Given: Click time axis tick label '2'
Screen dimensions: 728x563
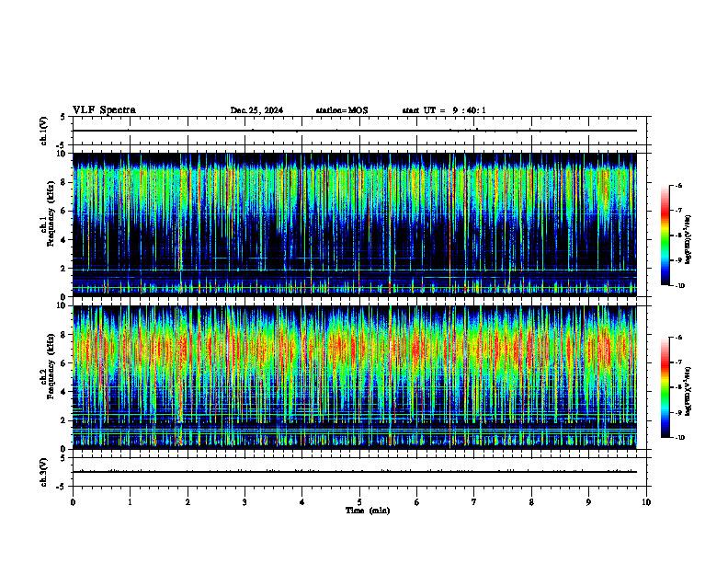Looking at the screenshot, I should pyautogui.click(x=188, y=502).
